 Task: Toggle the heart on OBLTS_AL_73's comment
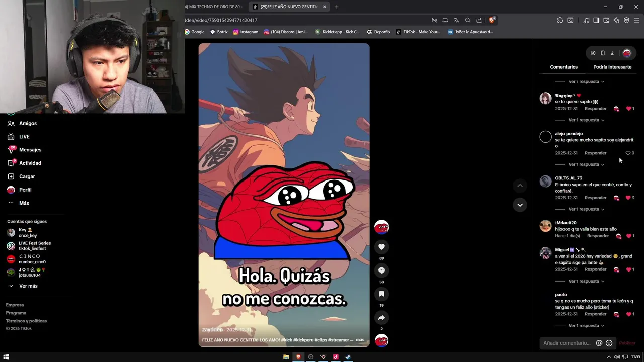point(628,198)
